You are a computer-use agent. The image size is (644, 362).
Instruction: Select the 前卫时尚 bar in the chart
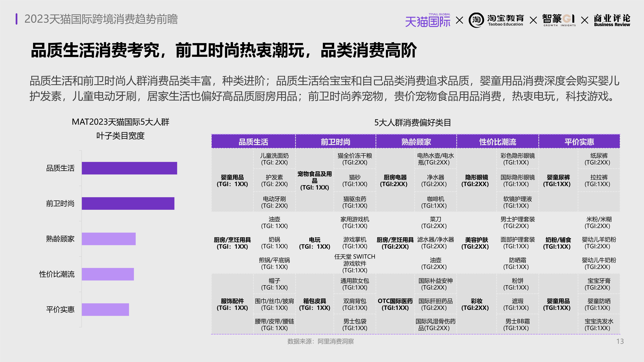pos(128,203)
